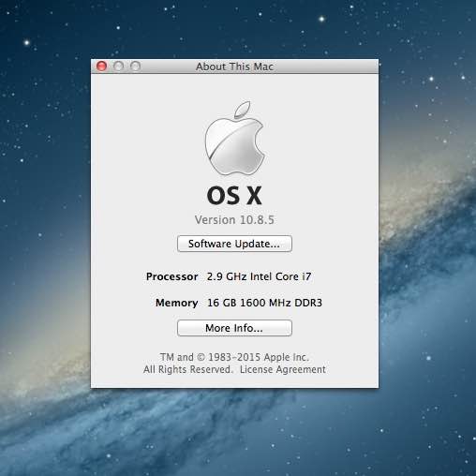476x476 pixels.
Task: Select the '2.9 GHz Intel Core i7' text
Action: [259, 276]
